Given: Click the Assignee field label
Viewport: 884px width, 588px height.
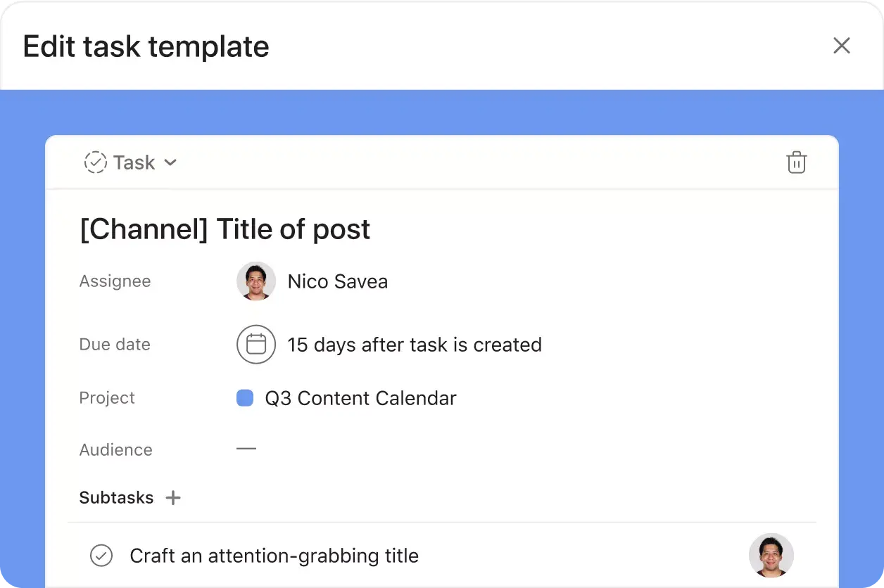Looking at the screenshot, I should 115,281.
